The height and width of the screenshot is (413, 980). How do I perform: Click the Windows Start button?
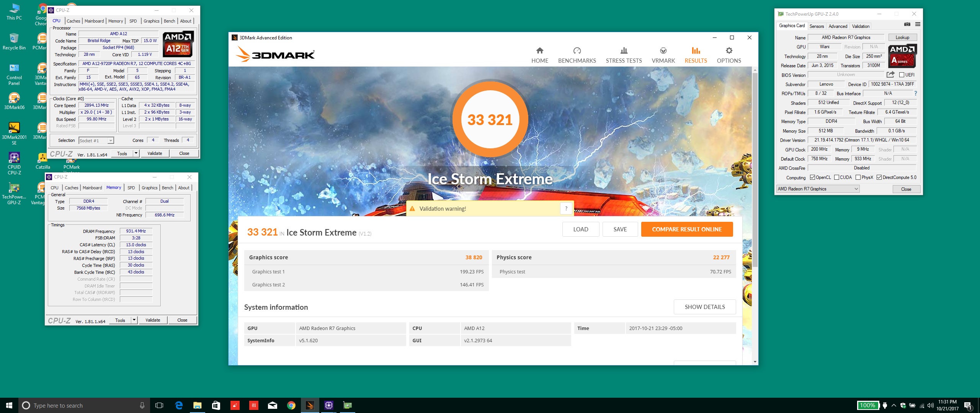(x=9, y=405)
